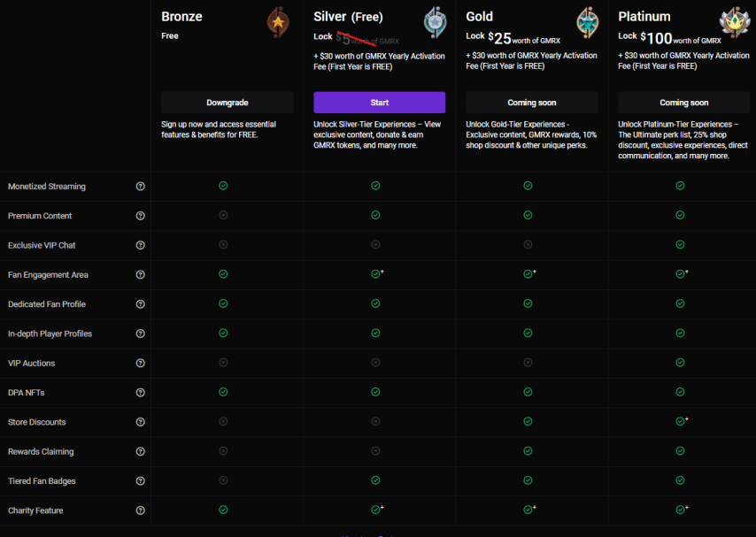The image size is (756, 537).
Task: Click help icon for DPA NFTs
Action: point(140,393)
